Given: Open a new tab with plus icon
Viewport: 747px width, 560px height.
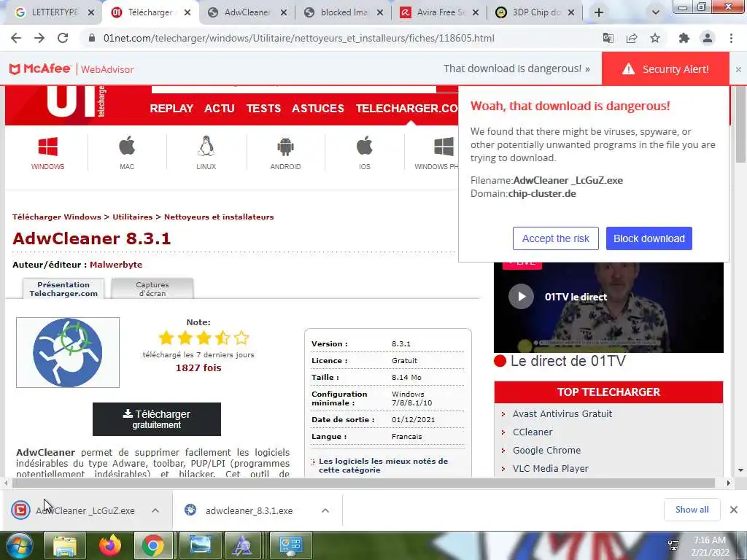Looking at the screenshot, I should tap(599, 12).
